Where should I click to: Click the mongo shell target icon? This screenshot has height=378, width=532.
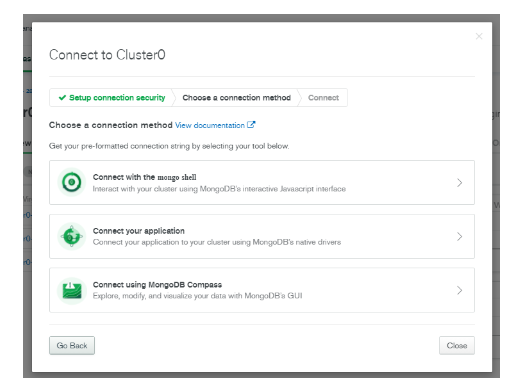point(72,182)
